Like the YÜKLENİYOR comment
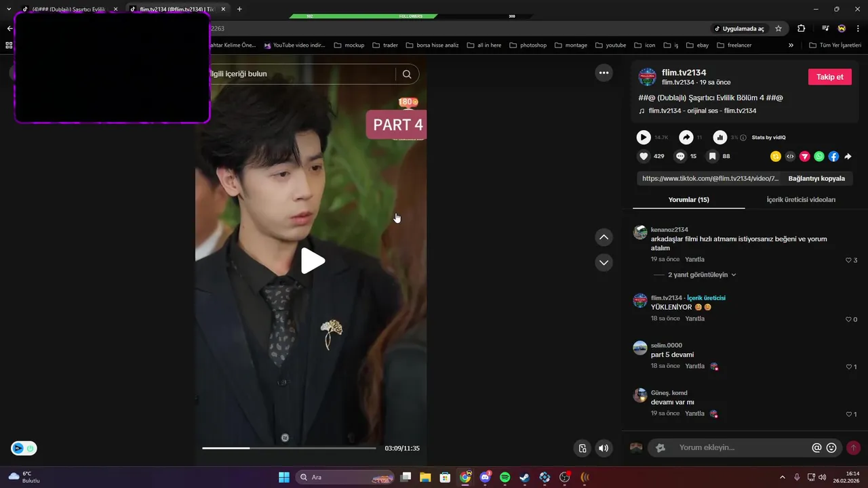The image size is (868, 488). pyautogui.click(x=848, y=319)
